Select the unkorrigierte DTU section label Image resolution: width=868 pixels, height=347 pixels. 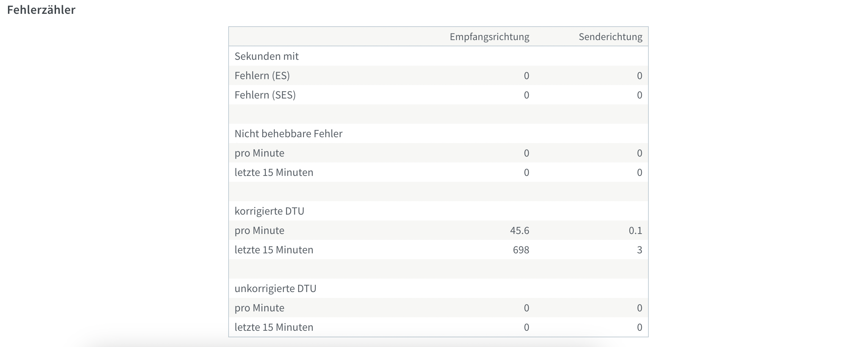[x=275, y=288]
